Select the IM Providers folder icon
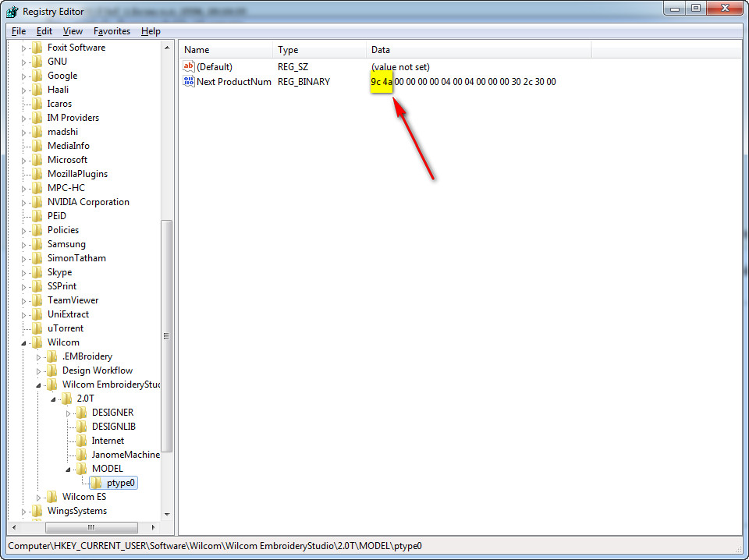 pyautogui.click(x=37, y=118)
